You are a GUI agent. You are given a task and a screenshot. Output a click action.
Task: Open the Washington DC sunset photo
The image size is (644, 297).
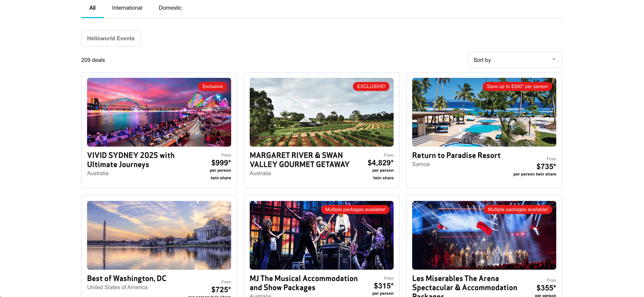(x=159, y=235)
